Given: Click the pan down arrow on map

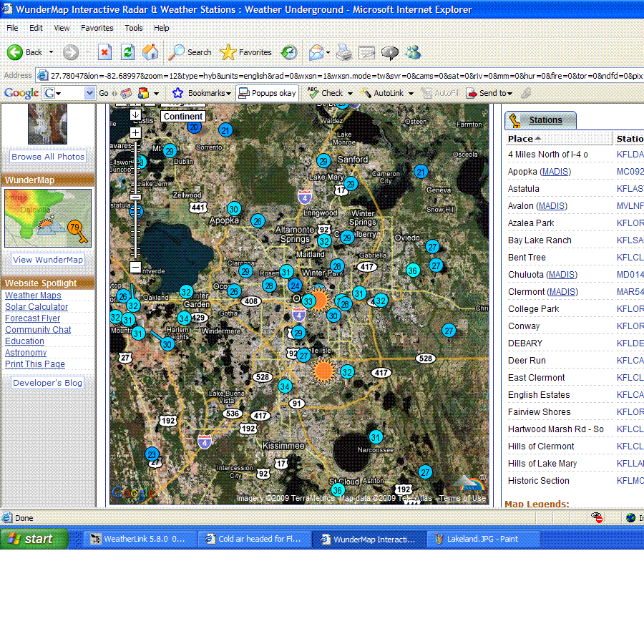Looking at the screenshot, I should coord(135,114).
